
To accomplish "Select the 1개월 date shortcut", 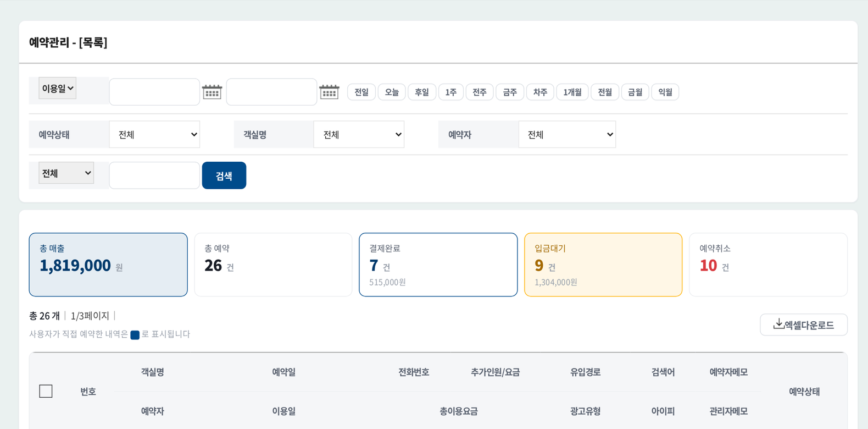I will pyautogui.click(x=572, y=92).
